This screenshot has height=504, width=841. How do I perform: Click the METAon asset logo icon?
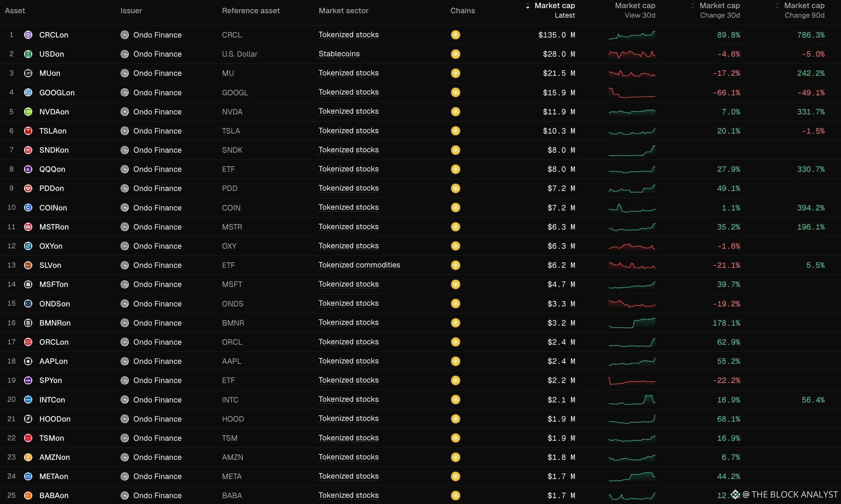[x=28, y=476]
